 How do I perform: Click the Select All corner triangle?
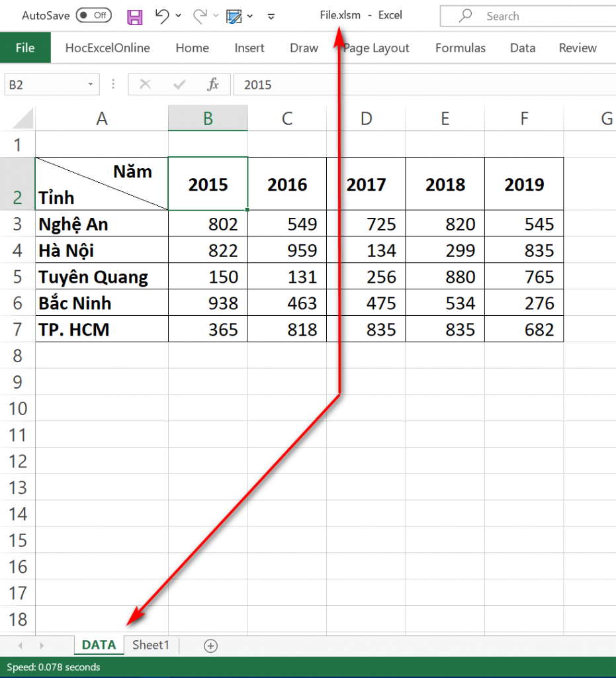[23, 119]
